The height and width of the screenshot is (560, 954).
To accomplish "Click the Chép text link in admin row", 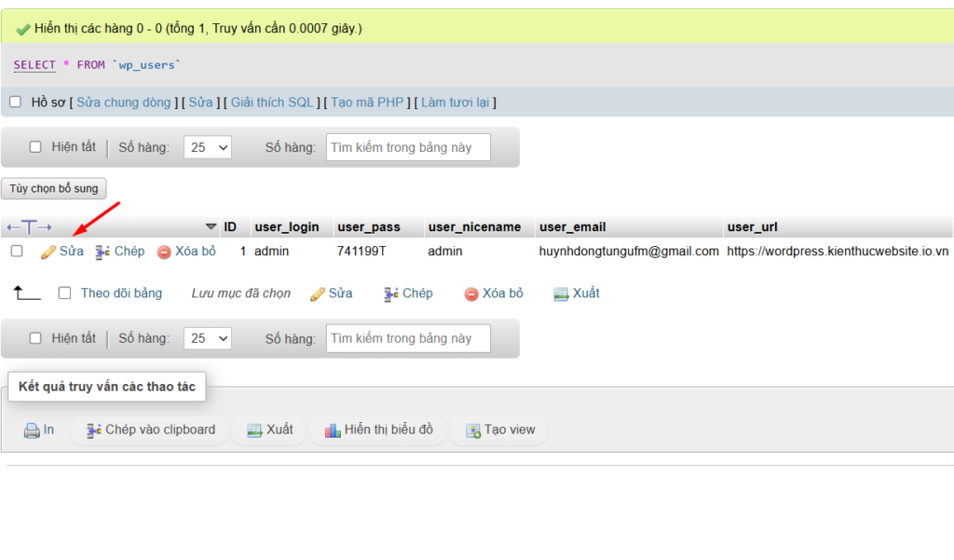I will click(x=129, y=252).
